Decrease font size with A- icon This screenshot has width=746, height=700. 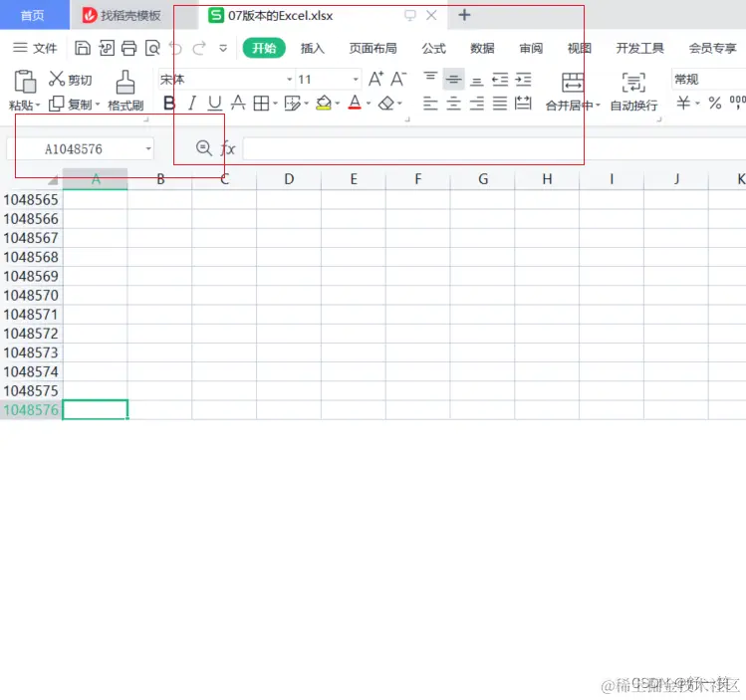[398, 79]
